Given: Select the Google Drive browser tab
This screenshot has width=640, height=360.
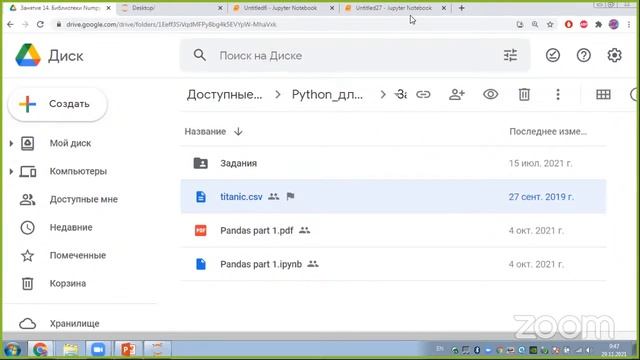Looking at the screenshot, I should (x=59, y=8).
